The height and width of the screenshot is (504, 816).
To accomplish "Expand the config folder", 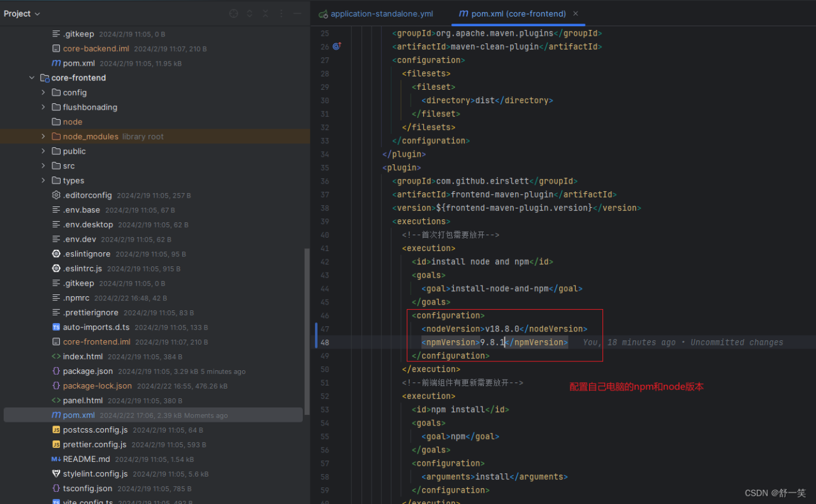I will 43,92.
